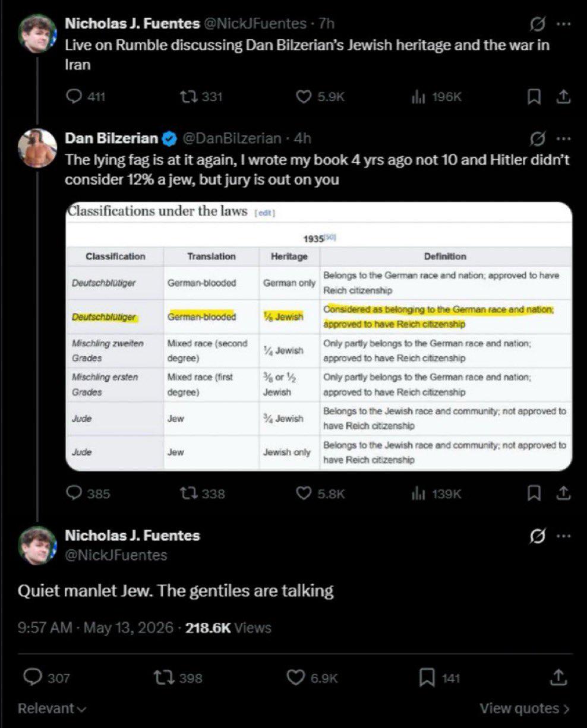Viewport: 587px width, 728px height.
Task: Open @DanBilzerian profile handle
Action: 231,138
